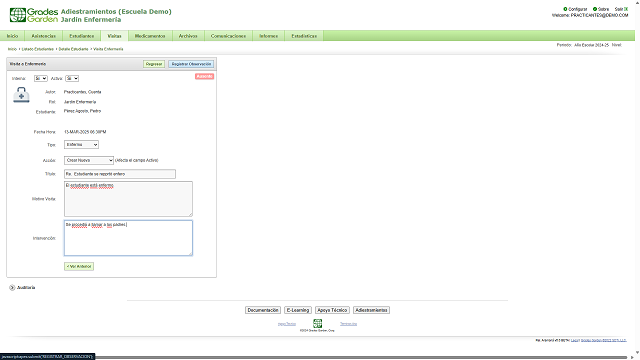Click the Welcome PRACTICANTES@DEMO.COM text

[x=590, y=15]
